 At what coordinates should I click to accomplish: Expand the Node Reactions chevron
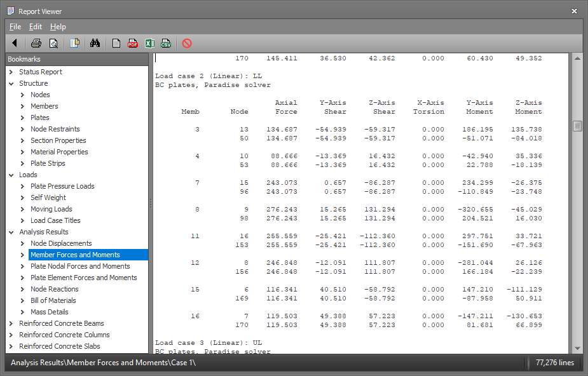22,289
